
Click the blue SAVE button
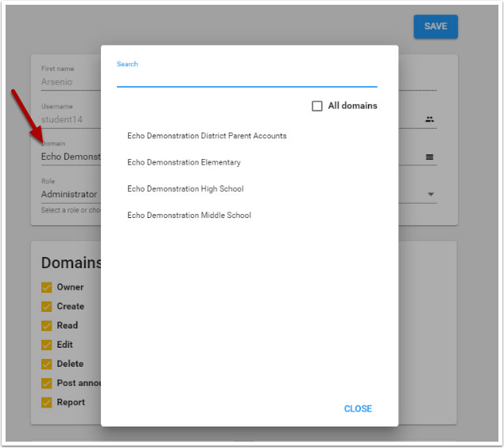(x=435, y=26)
